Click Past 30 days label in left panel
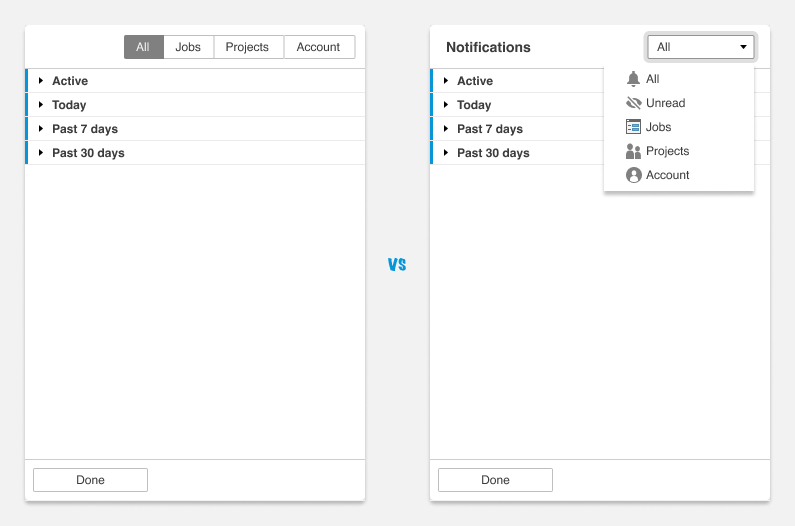Viewport: 795px width, 526px height. click(88, 153)
